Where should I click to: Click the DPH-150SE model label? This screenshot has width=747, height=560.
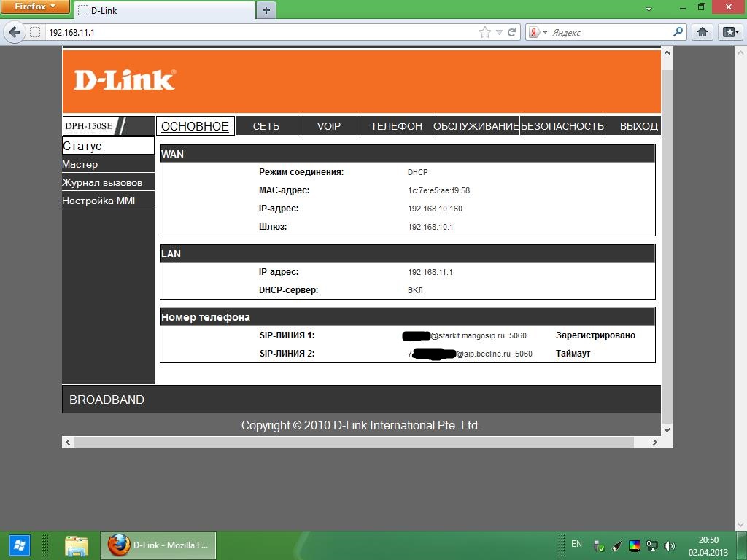pyautogui.click(x=88, y=126)
